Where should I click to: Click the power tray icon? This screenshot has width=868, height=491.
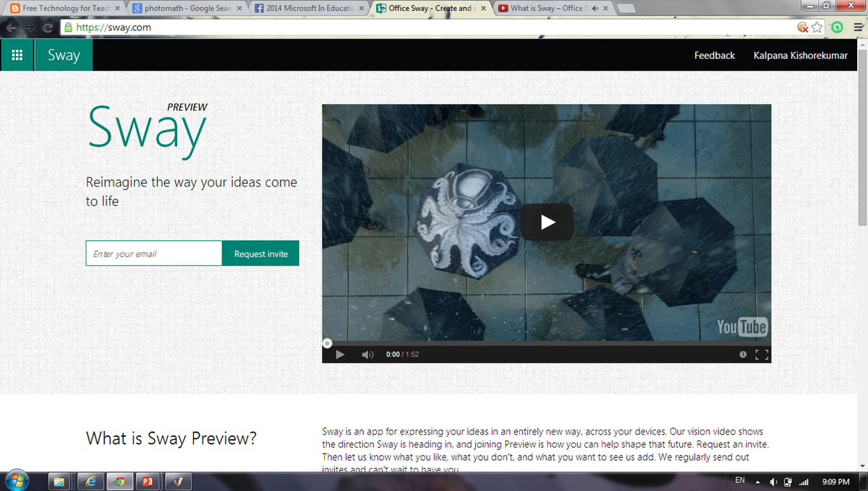(788, 482)
